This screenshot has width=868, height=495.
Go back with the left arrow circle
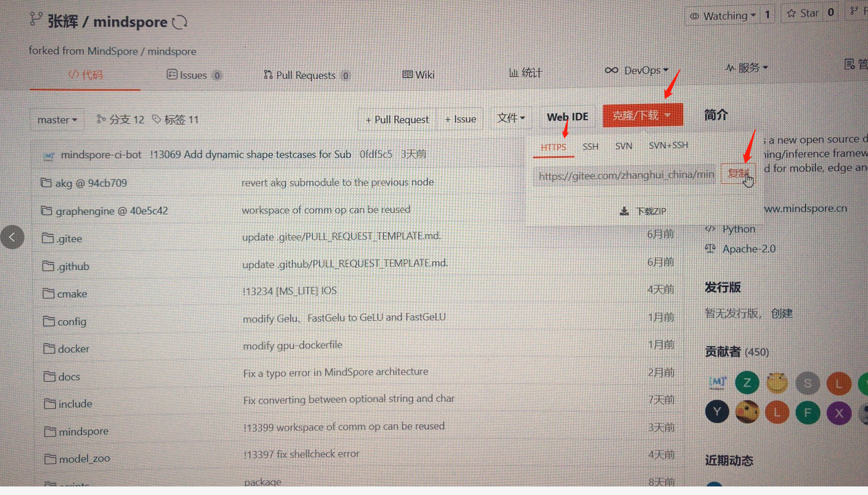point(12,237)
